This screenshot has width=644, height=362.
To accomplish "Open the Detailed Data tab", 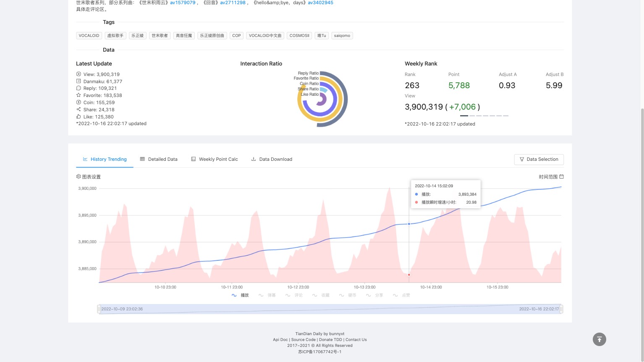I will point(159,159).
